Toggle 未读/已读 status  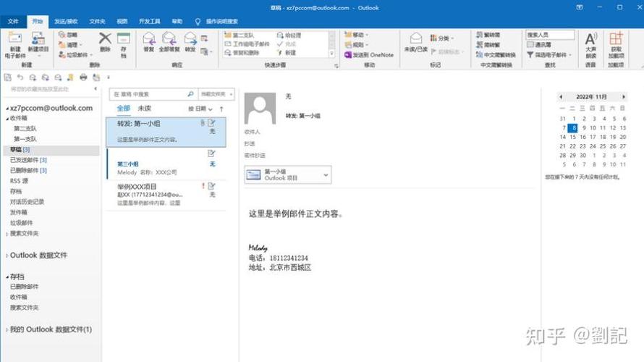pyautogui.click(x=415, y=42)
